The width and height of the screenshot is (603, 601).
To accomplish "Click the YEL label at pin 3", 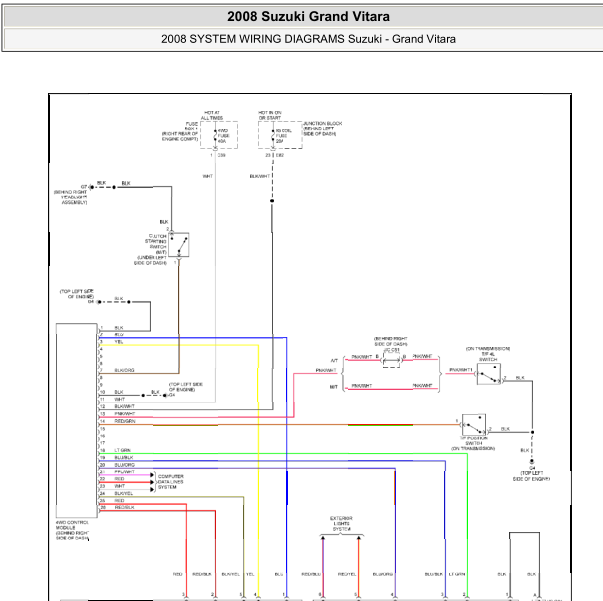I will (119, 342).
